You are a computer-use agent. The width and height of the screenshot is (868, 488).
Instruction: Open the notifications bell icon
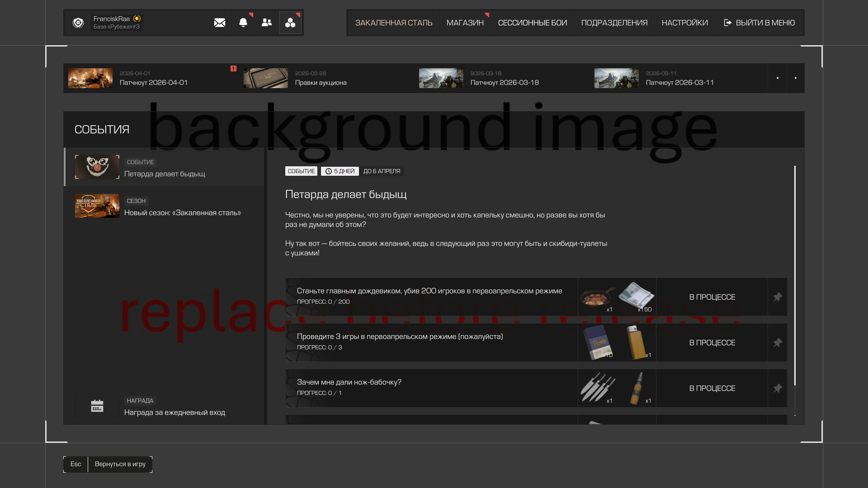pos(243,23)
